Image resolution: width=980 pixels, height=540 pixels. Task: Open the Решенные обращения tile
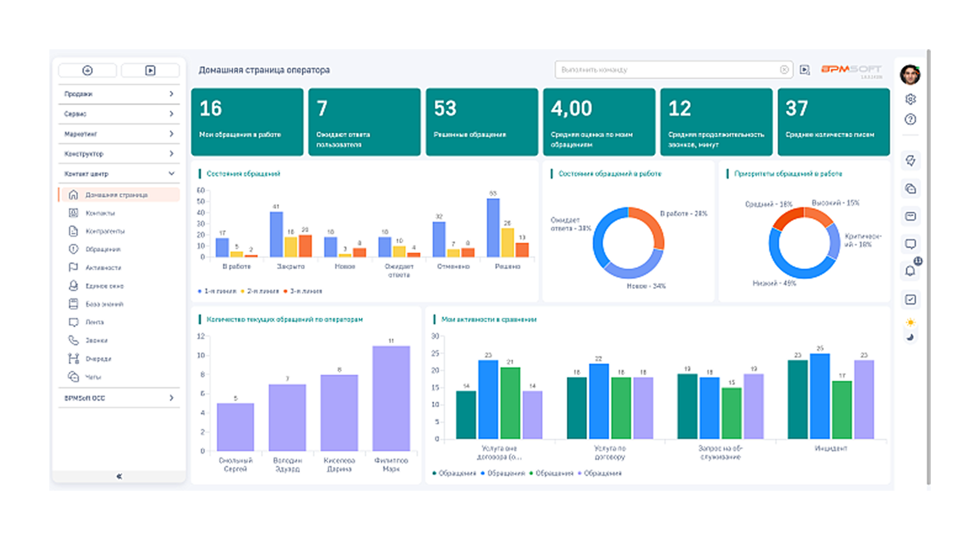click(x=482, y=122)
